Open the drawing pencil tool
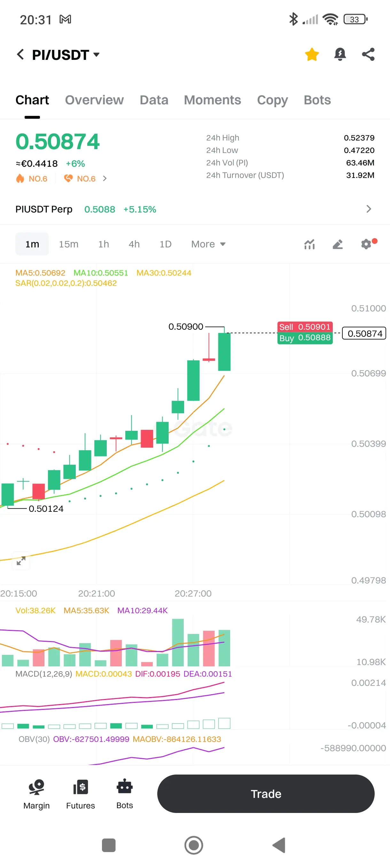This screenshot has height=868, width=390. pos(338,244)
